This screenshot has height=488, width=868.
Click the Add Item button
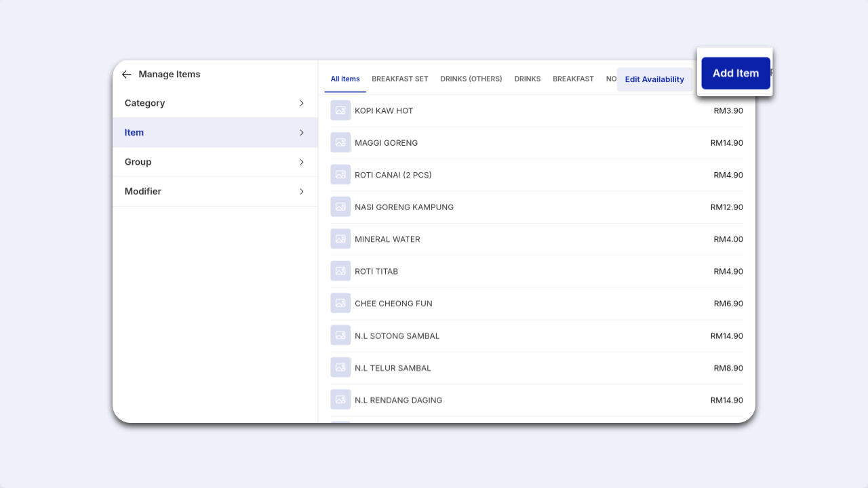[x=736, y=73]
